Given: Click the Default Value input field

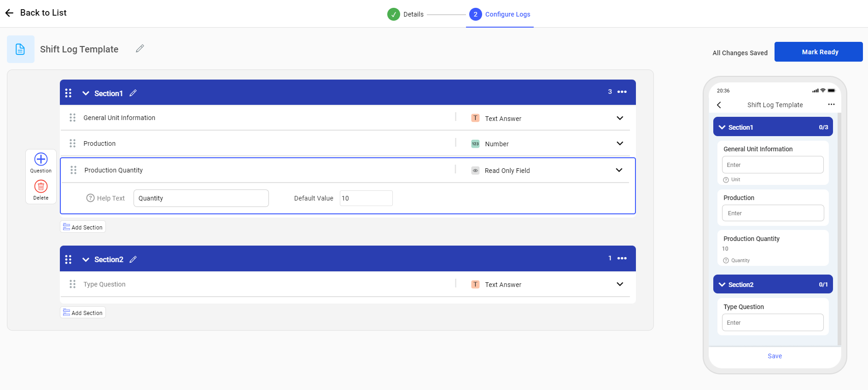Looking at the screenshot, I should coord(366,198).
